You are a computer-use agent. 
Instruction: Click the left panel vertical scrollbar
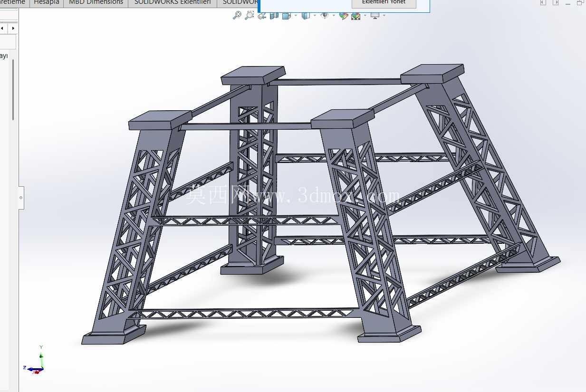tap(13, 89)
